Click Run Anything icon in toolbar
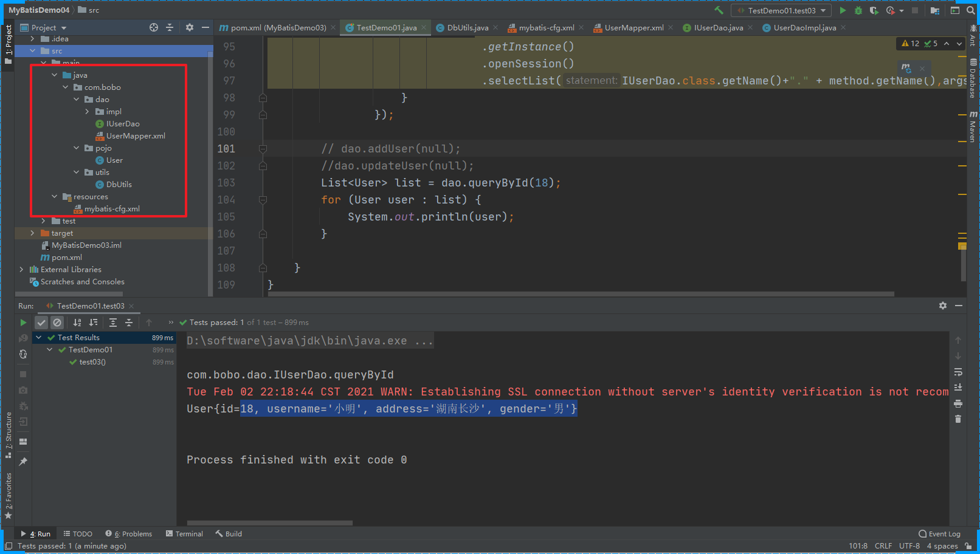The width and height of the screenshot is (980, 554). pos(955,10)
